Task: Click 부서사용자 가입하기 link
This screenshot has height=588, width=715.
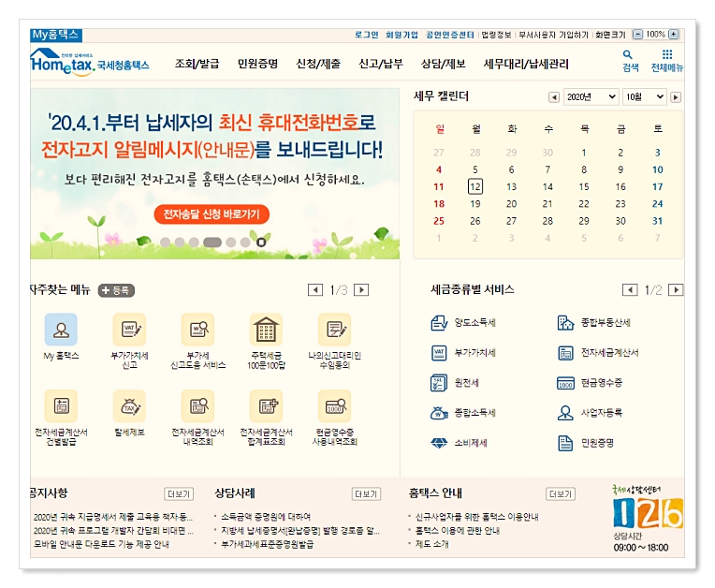Action: (554, 35)
